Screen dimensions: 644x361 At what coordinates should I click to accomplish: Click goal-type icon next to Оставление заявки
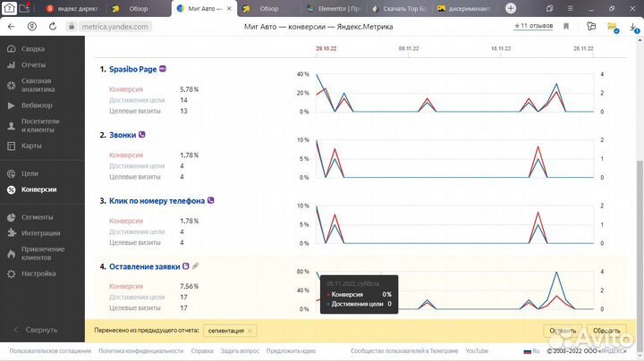tap(186, 266)
